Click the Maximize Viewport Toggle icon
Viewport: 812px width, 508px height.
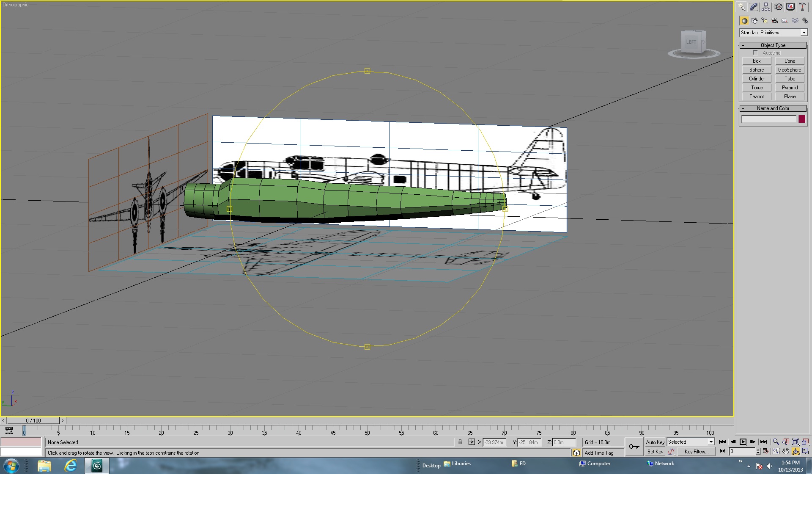(x=805, y=452)
